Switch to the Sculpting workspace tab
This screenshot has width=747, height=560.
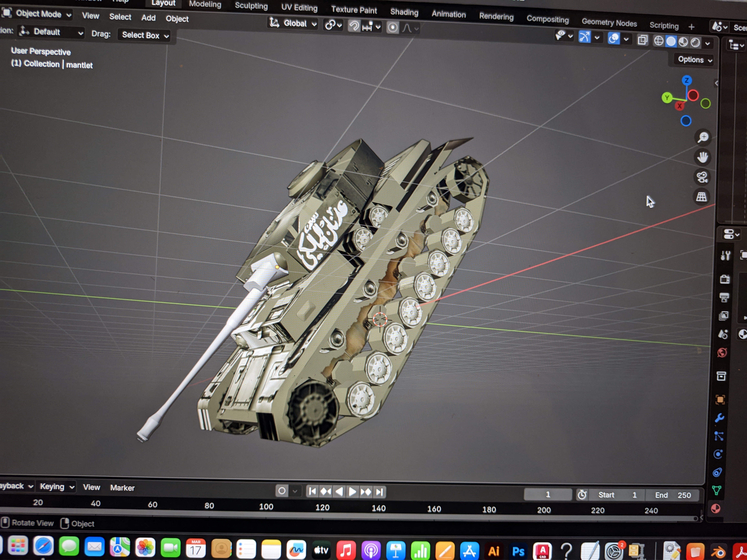click(251, 6)
